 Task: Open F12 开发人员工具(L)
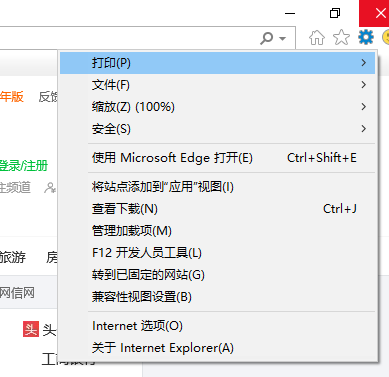(x=217, y=253)
